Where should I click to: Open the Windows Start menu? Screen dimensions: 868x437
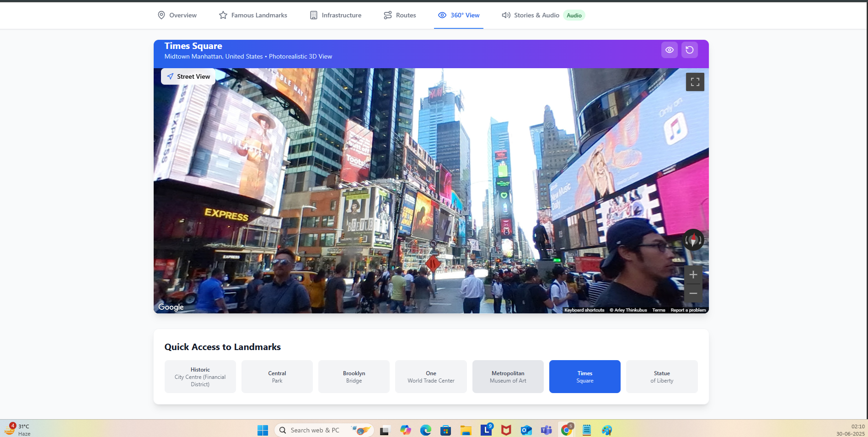click(263, 430)
